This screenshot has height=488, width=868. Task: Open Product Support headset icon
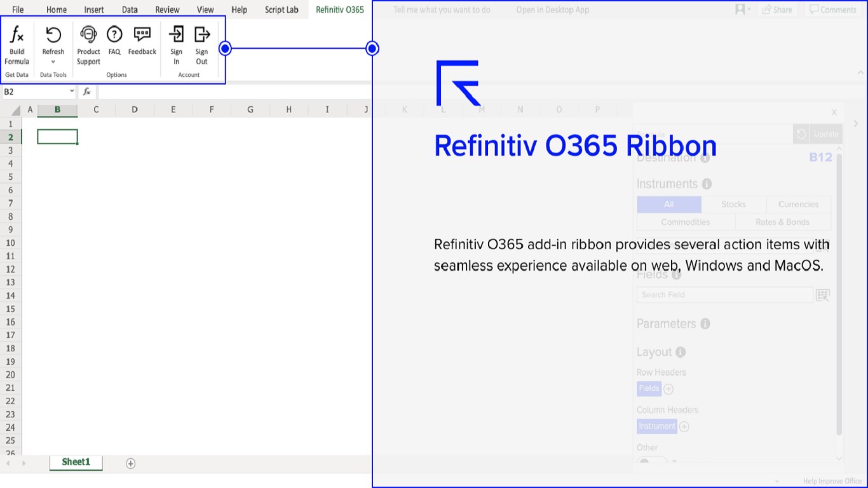pyautogui.click(x=88, y=34)
